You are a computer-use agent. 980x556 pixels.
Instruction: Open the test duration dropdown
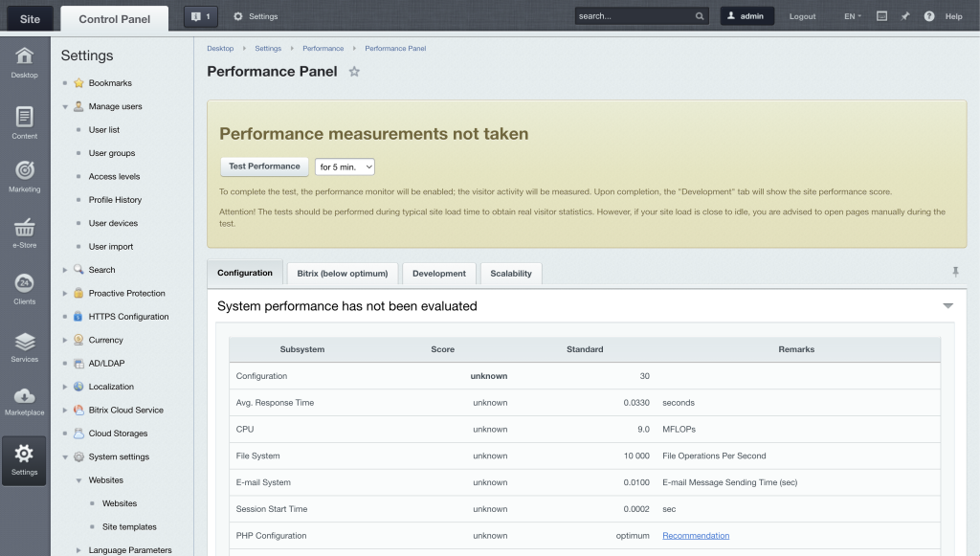click(345, 167)
